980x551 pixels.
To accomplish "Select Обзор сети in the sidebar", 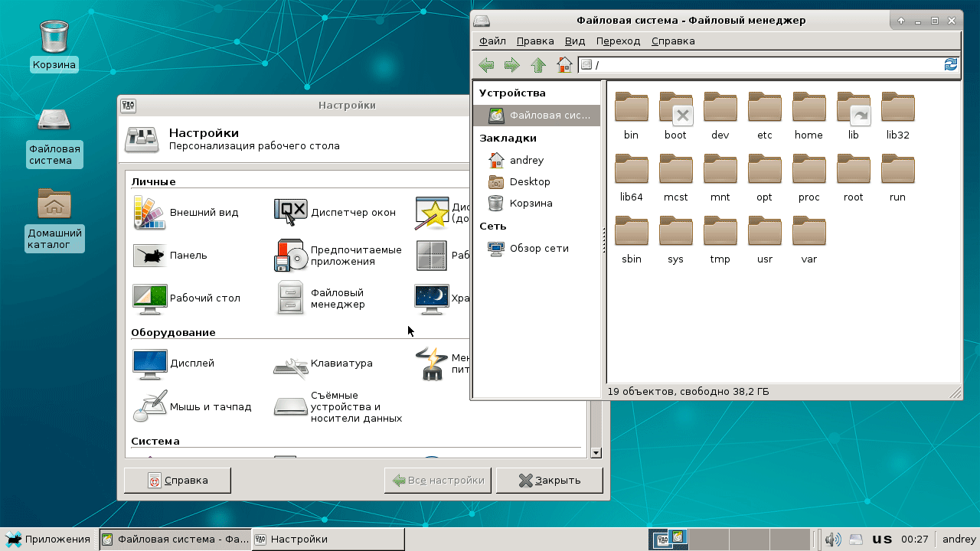I will (538, 249).
